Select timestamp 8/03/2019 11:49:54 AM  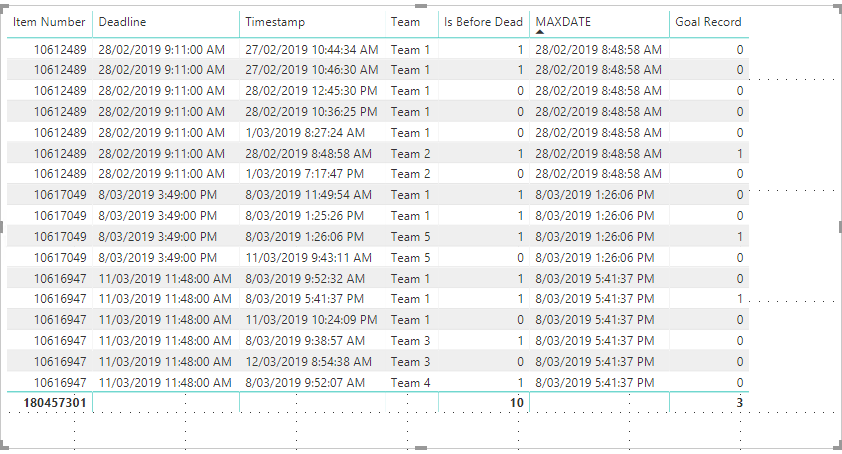coord(308,195)
